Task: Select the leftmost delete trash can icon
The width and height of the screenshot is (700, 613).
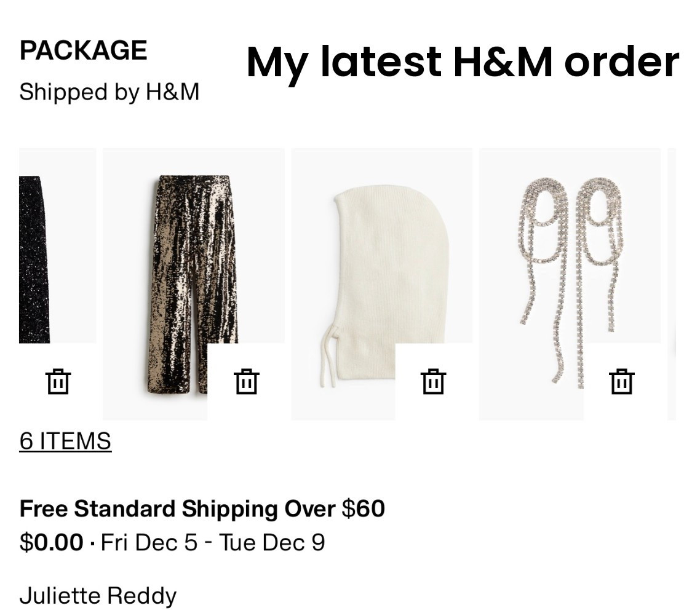Action: coord(57,381)
